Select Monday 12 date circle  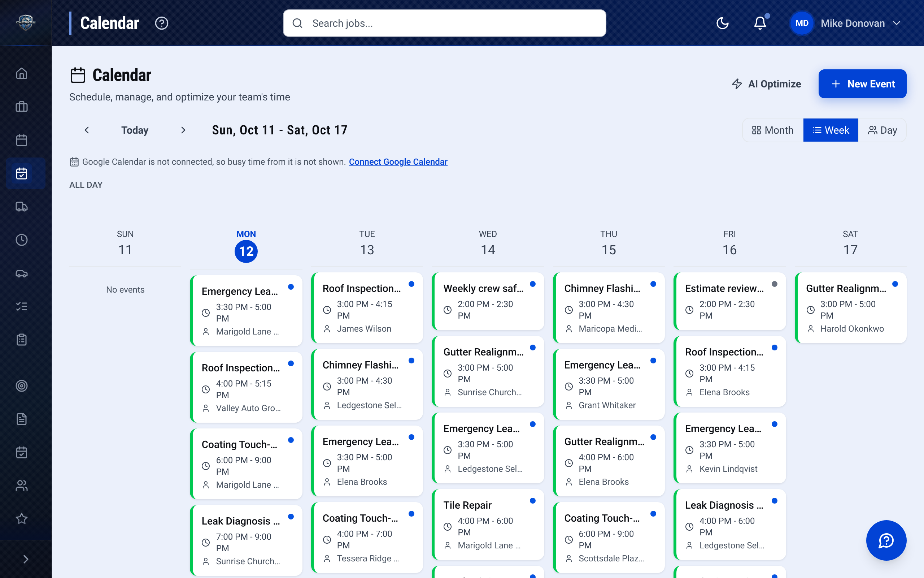click(x=246, y=251)
